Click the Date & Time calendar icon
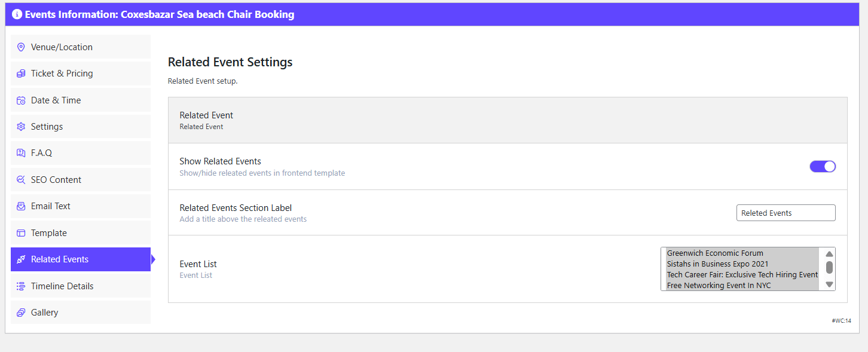The height and width of the screenshot is (352, 868). (x=21, y=100)
